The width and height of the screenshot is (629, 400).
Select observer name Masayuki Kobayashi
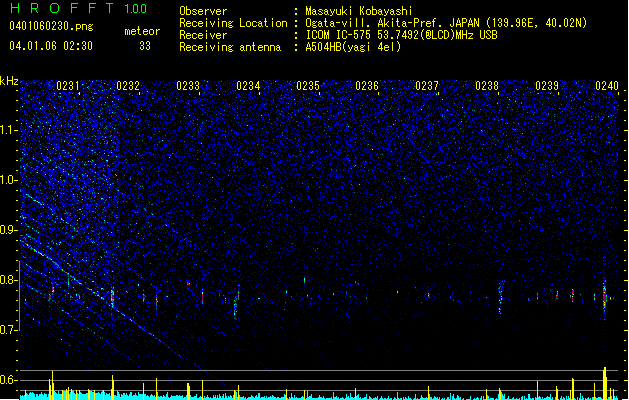(359, 11)
